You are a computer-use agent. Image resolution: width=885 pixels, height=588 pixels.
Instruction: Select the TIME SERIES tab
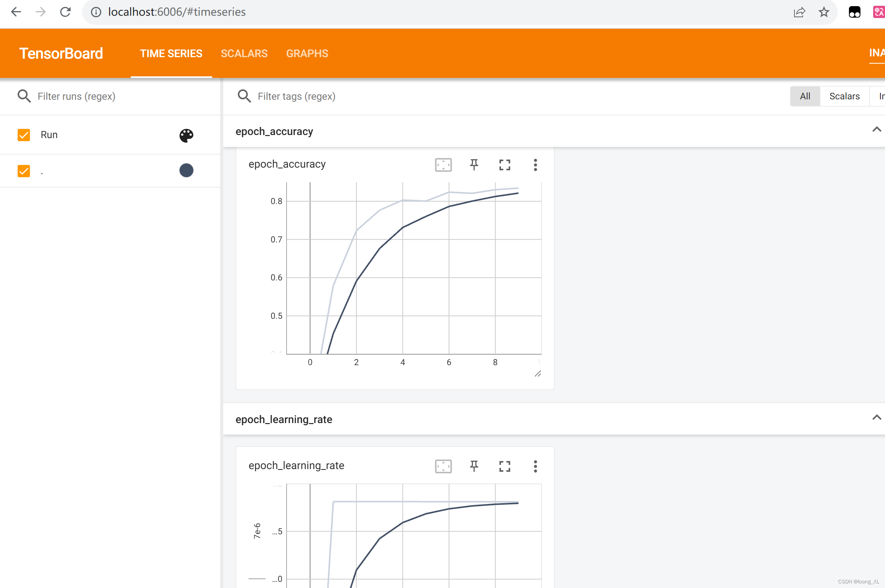click(171, 53)
